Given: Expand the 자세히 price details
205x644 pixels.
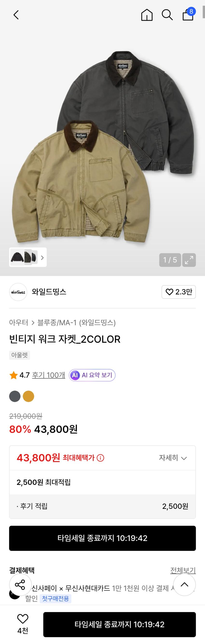Looking at the screenshot, I should pos(173,458).
